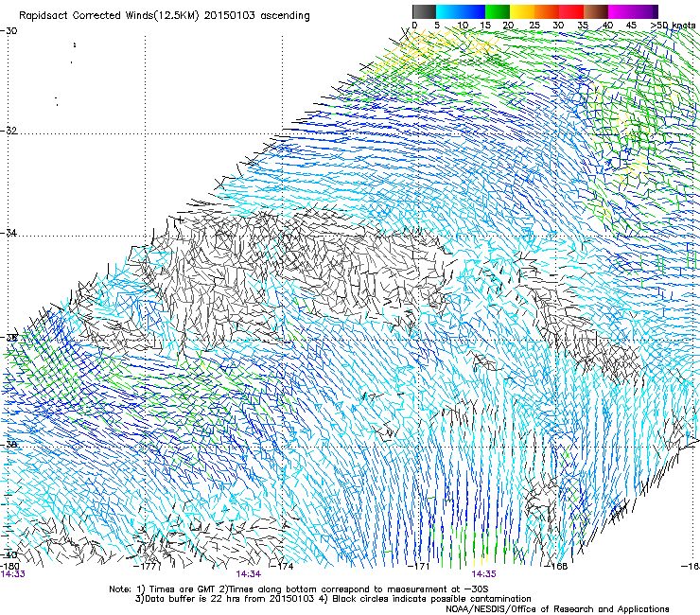The image size is (700, 615).
Task: Click the purple '14:34' time label
Action: 248,574
